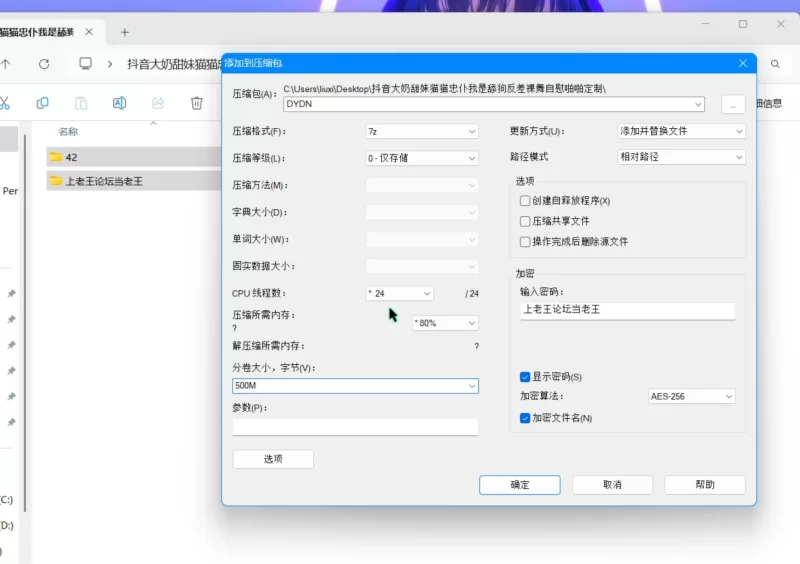The image size is (800, 564).
Task: Click the Delete trash icon in Explorer
Action: click(x=196, y=103)
